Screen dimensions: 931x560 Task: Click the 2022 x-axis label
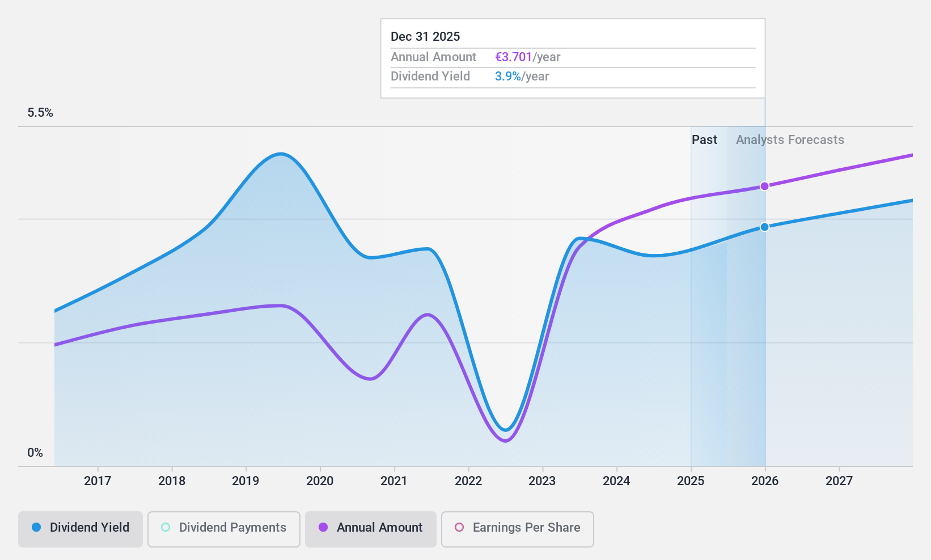468,481
